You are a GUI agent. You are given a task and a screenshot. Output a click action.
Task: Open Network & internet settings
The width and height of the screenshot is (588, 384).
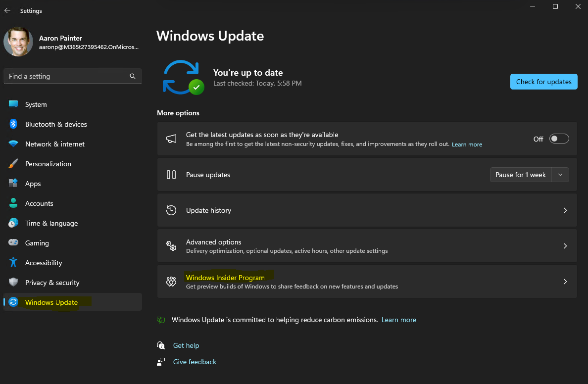(x=73, y=144)
